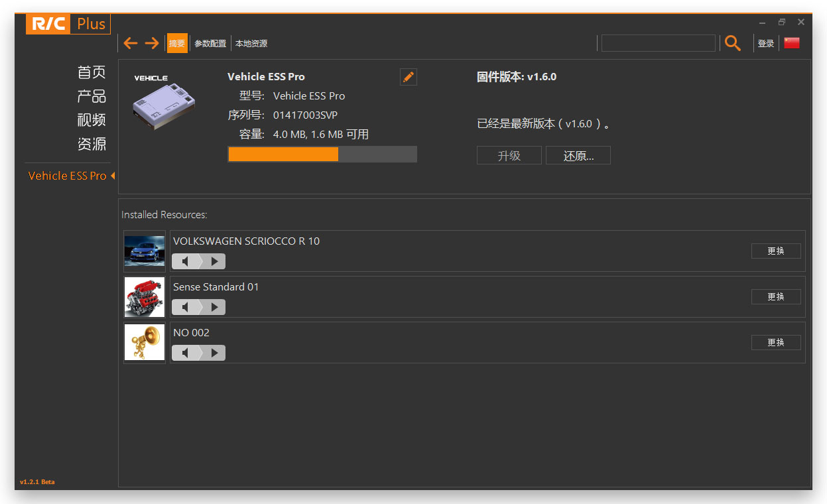The image size is (827, 504).
Task: Click the storage capacity progress bar
Action: pyautogui.click(x=322, y=155)
